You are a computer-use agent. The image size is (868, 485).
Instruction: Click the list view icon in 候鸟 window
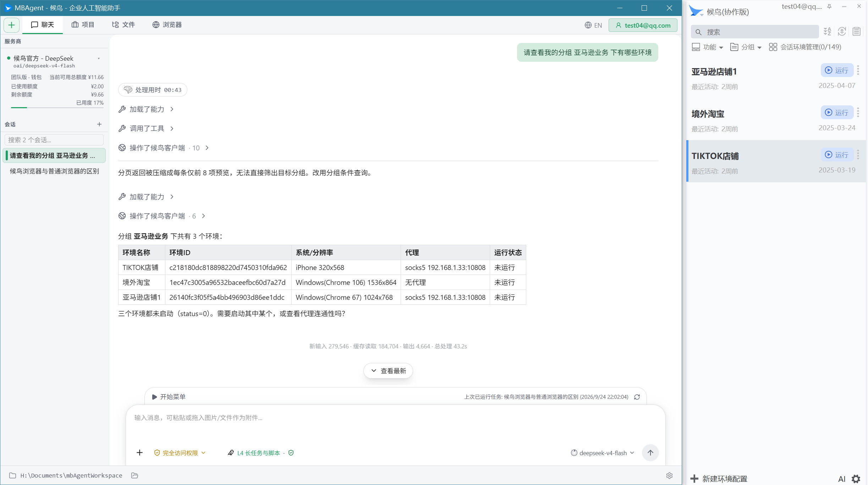[857, 32]
